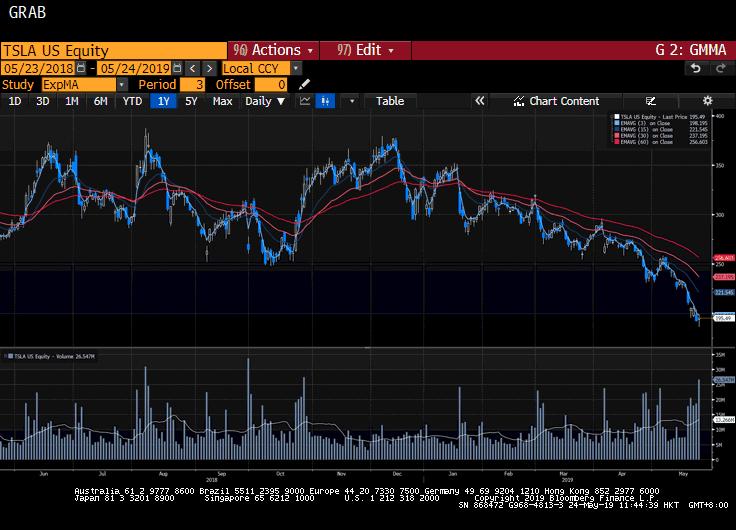This screenshot has height=530, width=736.
Task: Click the 256.603 EMA price axis label
Action: (x=724, y=258)
